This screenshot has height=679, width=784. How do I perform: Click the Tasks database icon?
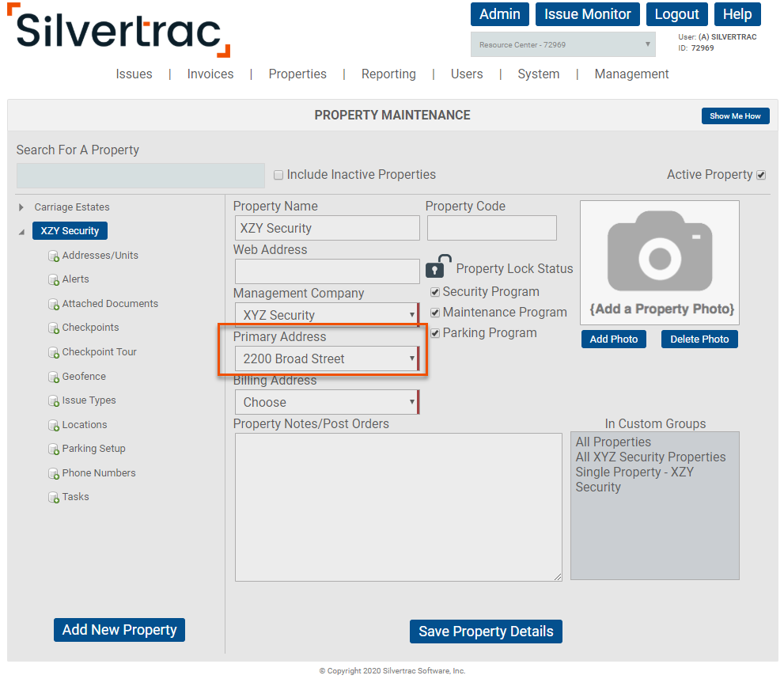pos(54,498)
